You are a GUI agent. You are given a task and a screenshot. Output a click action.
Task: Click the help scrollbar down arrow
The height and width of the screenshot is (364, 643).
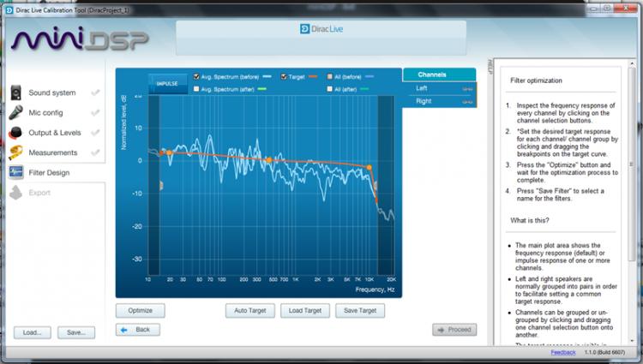tap(632, 341)
